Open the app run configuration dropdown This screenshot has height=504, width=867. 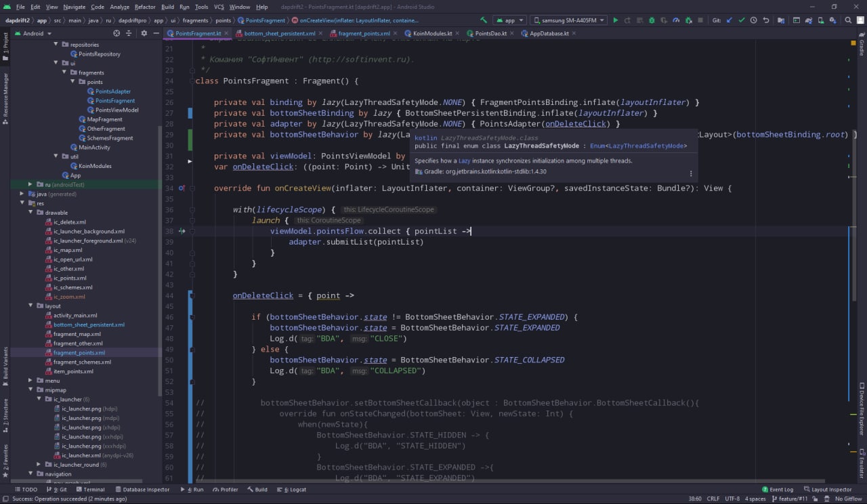click(x=509, y=20)
